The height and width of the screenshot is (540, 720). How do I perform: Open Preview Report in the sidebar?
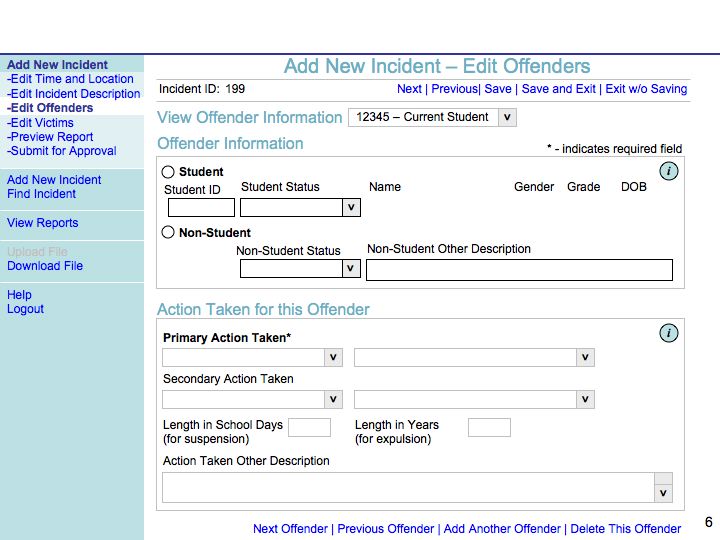(50, 137)
